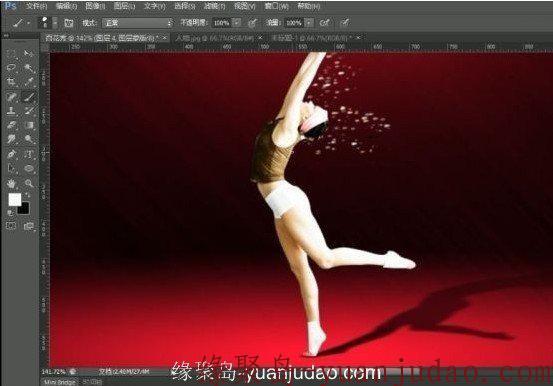
Task: Toggle the brush panel button
Action: click(69, 23)
